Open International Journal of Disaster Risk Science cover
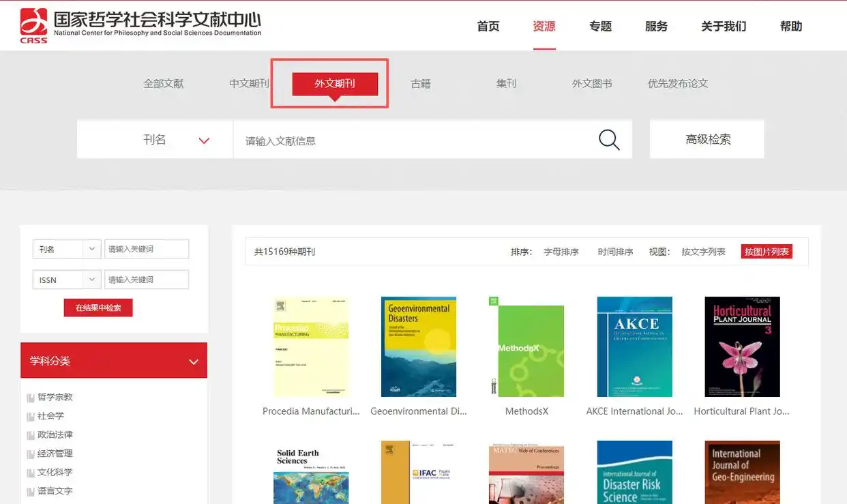This screenshot has width=847, height=504. click(635, 473)
